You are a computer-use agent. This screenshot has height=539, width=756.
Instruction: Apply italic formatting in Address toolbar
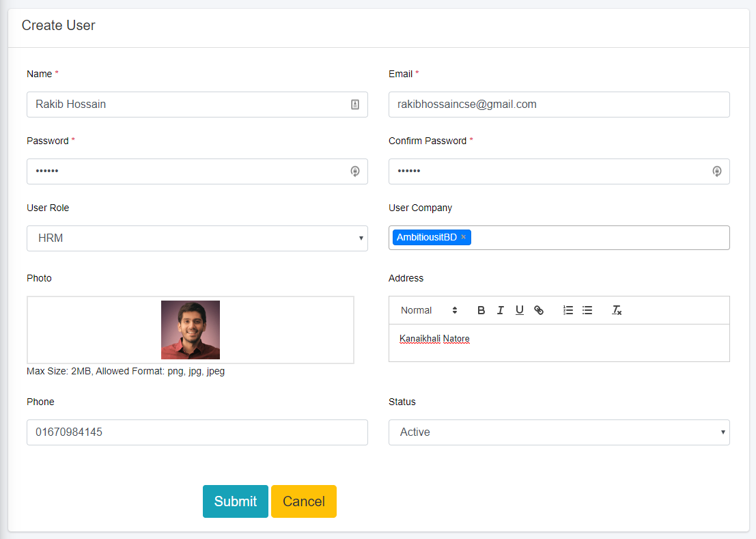[x=500, y=310]
